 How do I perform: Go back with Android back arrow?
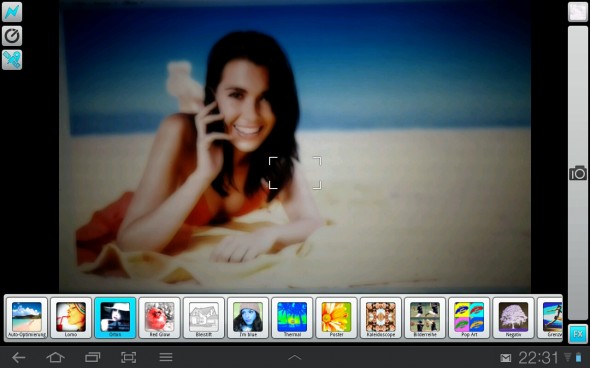(18, 357)
